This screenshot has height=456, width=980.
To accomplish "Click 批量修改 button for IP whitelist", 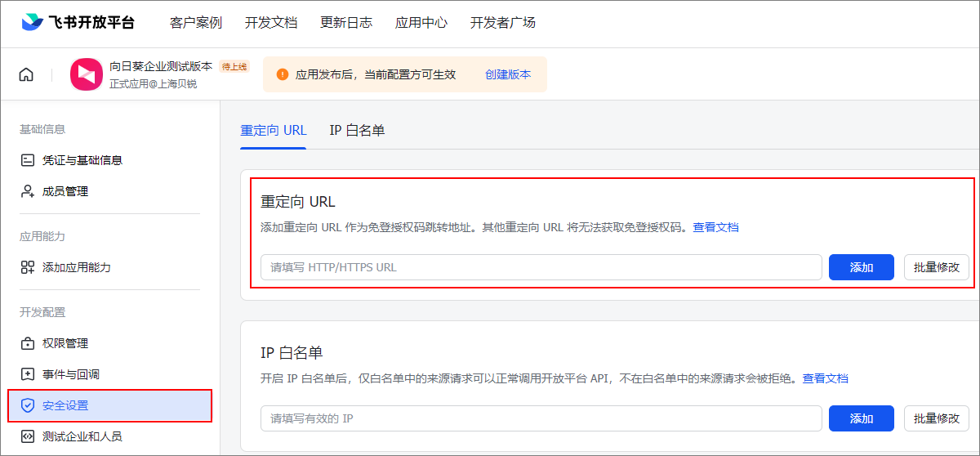I will 937,418.
